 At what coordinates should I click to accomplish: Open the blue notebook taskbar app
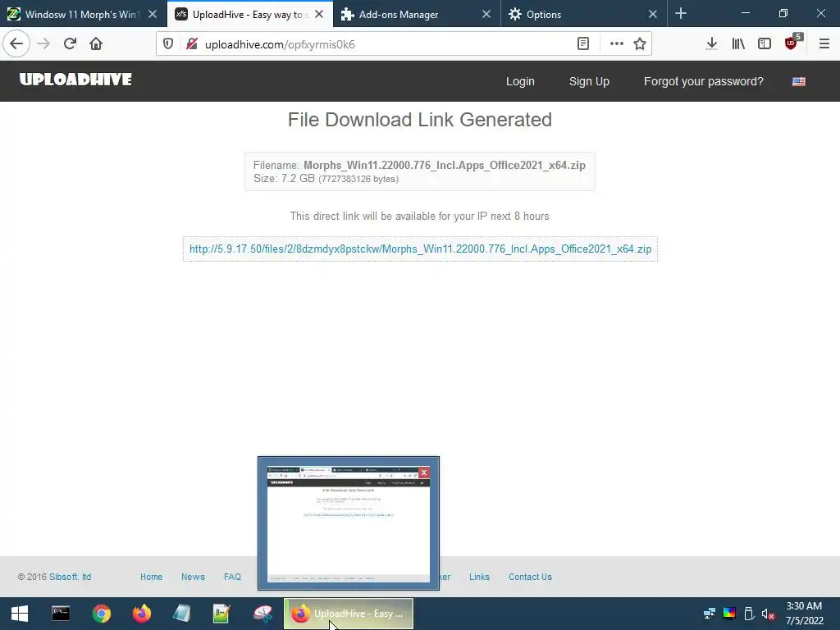pos(182,614)
